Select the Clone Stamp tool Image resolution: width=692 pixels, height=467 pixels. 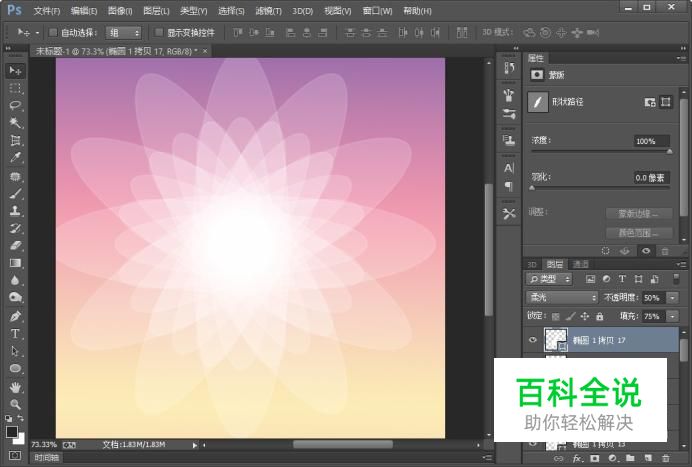point(15,211)
